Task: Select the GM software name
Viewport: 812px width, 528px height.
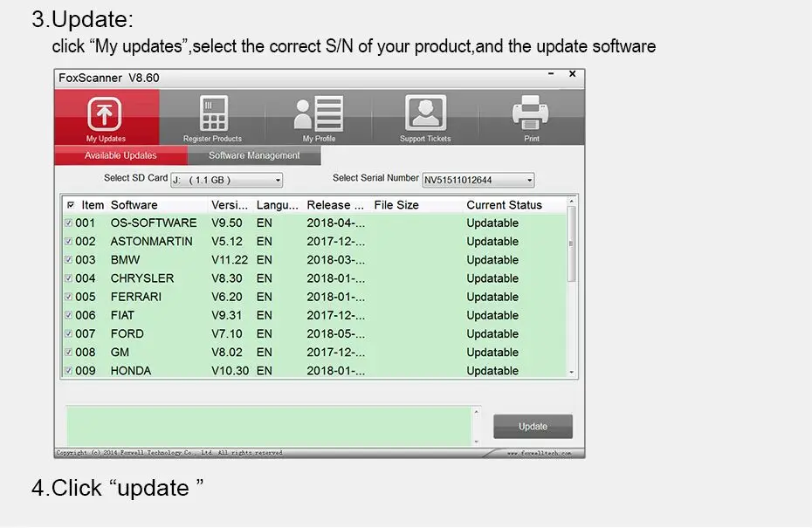Action: 120,353
